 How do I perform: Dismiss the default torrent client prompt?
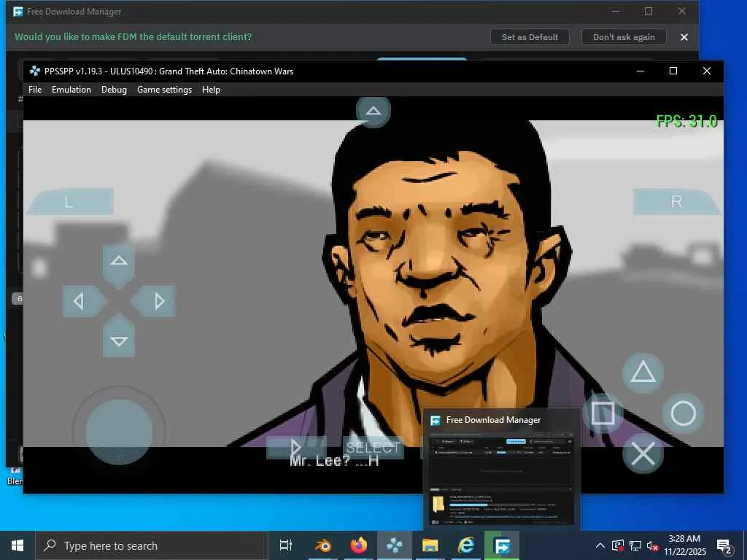coord(684,37)
